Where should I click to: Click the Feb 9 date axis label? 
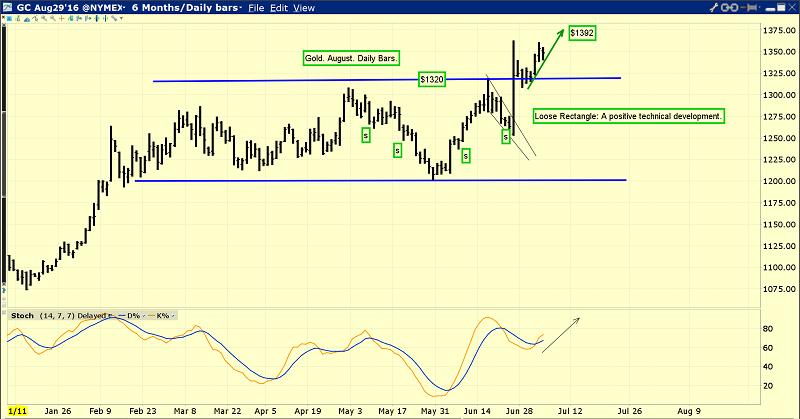[100, 411]
